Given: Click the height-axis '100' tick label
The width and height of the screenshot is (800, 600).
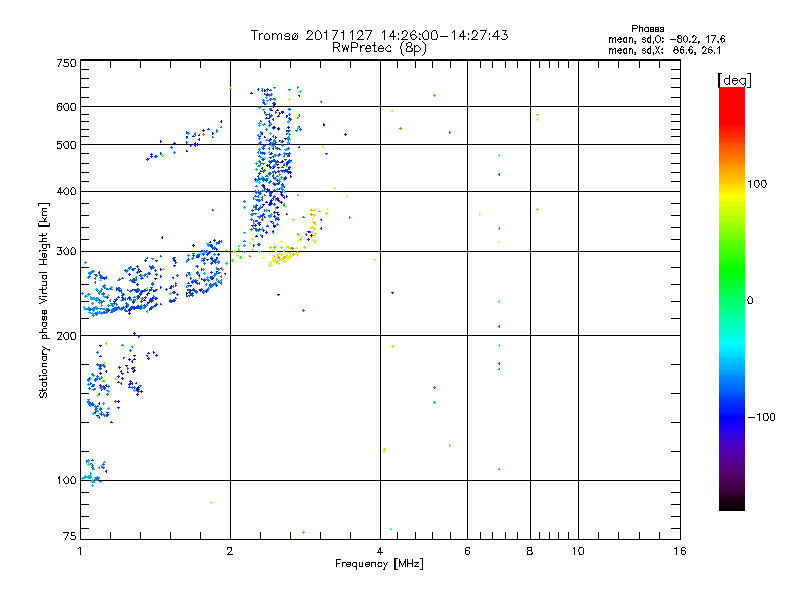Looking at the screenshot, I should tap(66, 481).
